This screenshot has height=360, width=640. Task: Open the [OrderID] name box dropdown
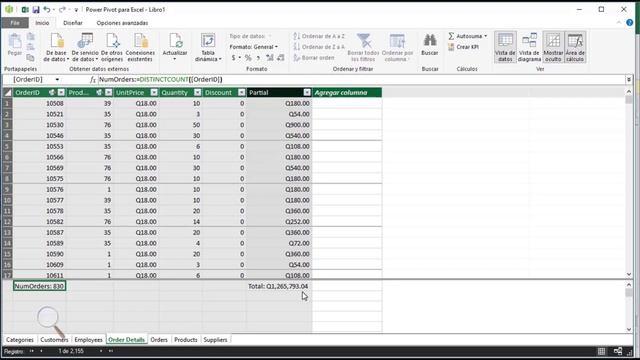(57, 80)
